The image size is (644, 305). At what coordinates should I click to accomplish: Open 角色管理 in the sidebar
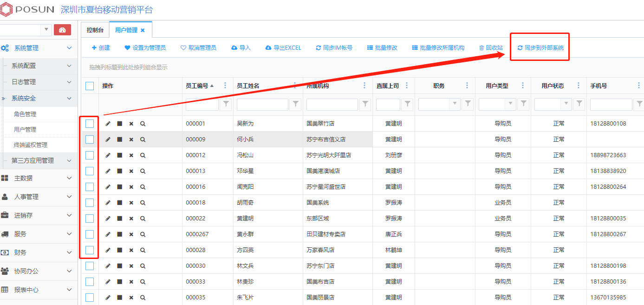pyautogui.click(x=25, y=114)
